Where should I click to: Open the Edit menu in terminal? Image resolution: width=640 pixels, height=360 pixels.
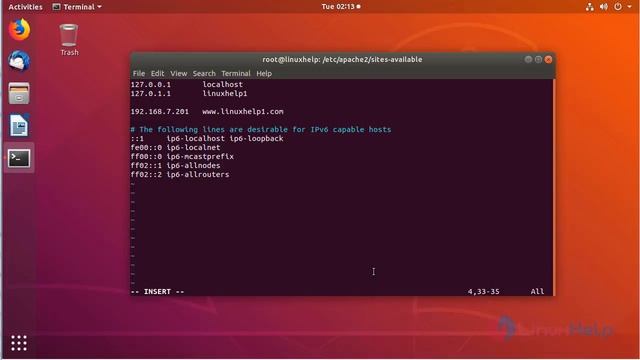tap(157, 73)
